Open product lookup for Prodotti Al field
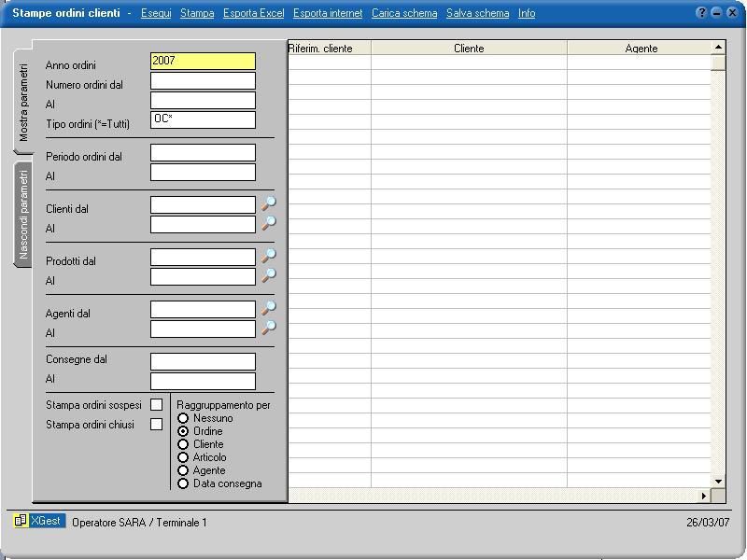Viewport: 747px width, 560px height. (x=269, y=275)
